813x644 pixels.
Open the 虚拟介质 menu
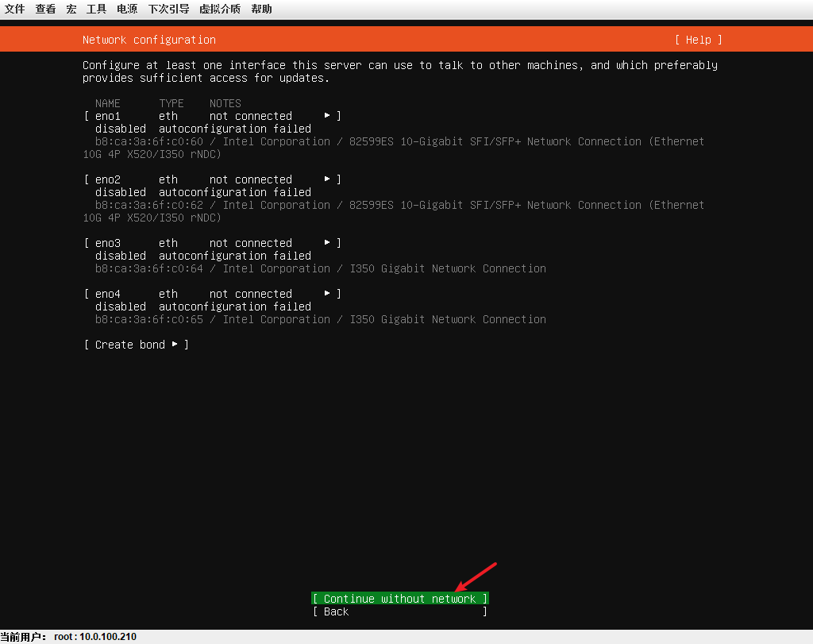pos(220,9)
